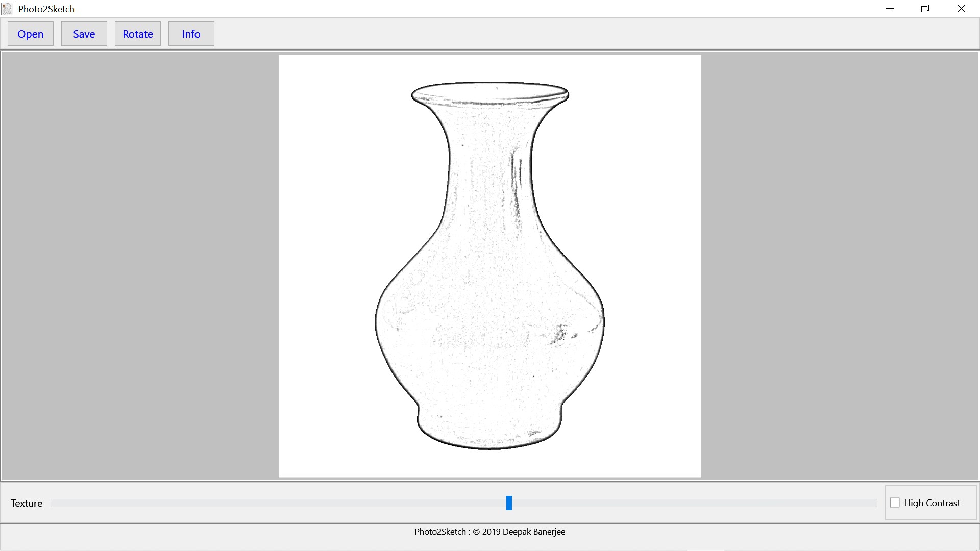Minimize the Photo2Sketch window
Image resolution: width=980 pixels, height=551 pixels.
[x=891, y=8]
